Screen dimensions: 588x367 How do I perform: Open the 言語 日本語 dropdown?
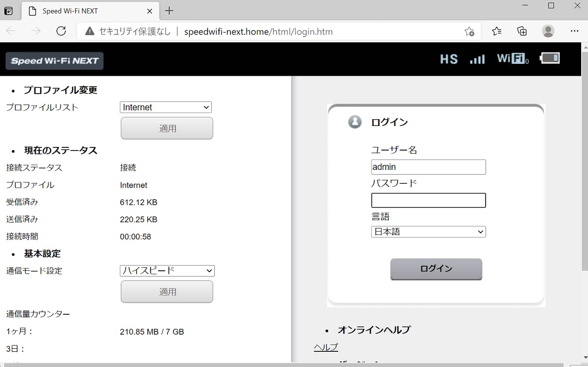click(429, 232)
